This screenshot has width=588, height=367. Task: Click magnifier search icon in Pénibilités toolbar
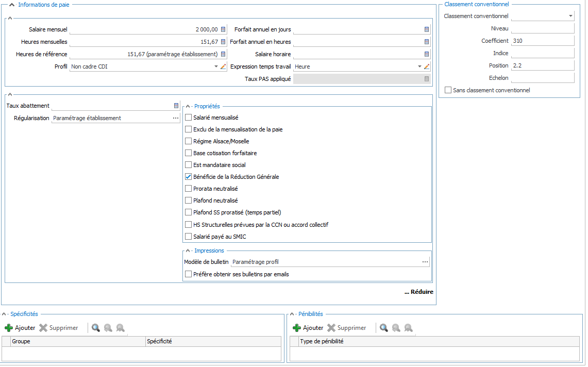click(x=384, y=328)
